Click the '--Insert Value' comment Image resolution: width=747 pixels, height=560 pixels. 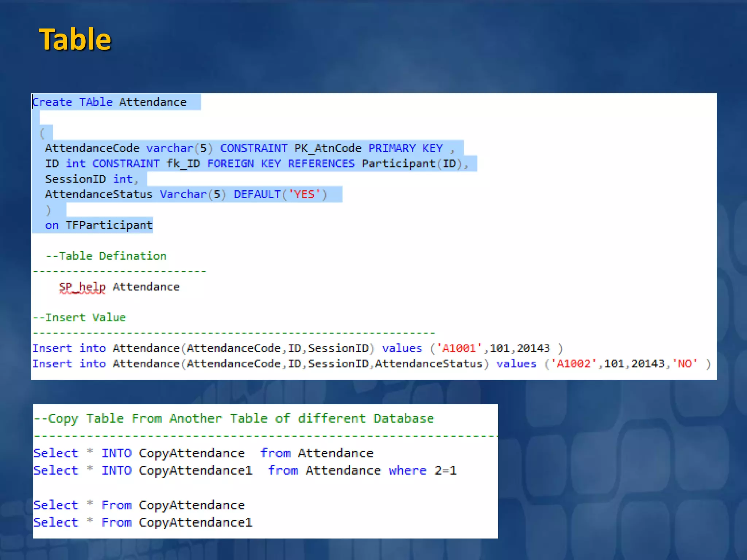[x=79, y=318]
